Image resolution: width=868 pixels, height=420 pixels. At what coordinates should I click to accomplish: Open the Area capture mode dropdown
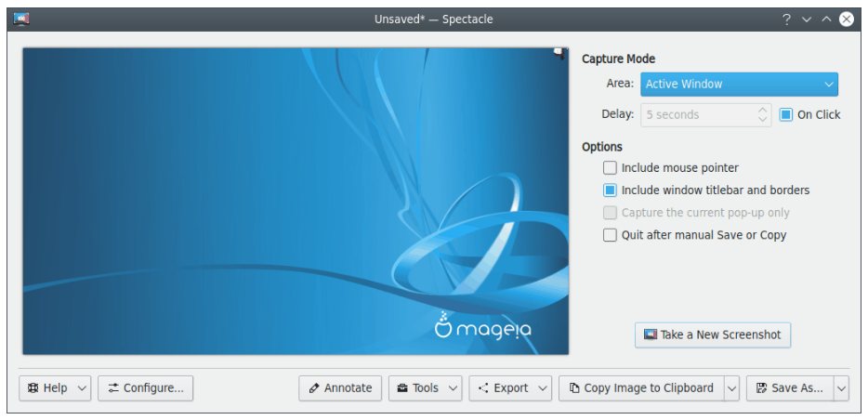tap(739, 85)
